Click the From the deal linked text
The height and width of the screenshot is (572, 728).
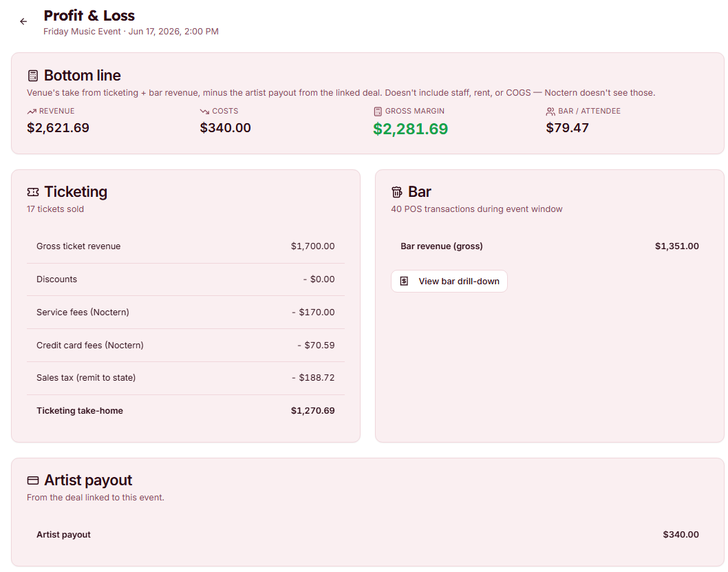click(x=96, y=497)
